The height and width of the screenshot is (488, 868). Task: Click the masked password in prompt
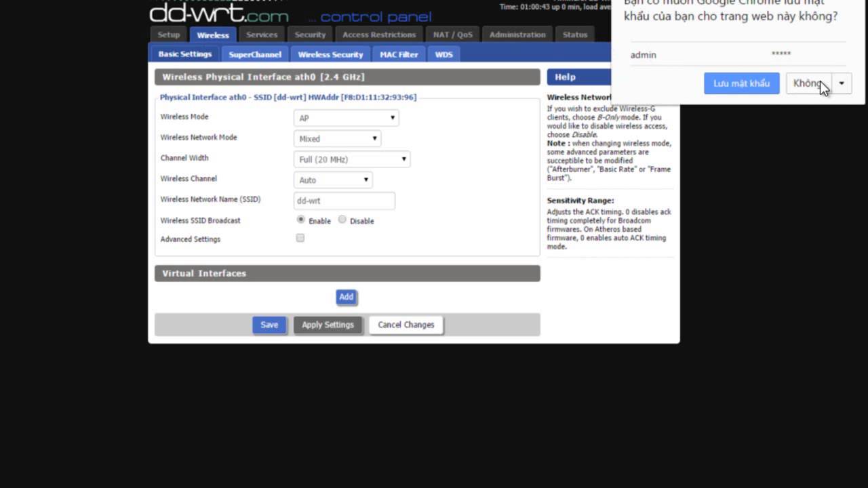click(781, 54)
